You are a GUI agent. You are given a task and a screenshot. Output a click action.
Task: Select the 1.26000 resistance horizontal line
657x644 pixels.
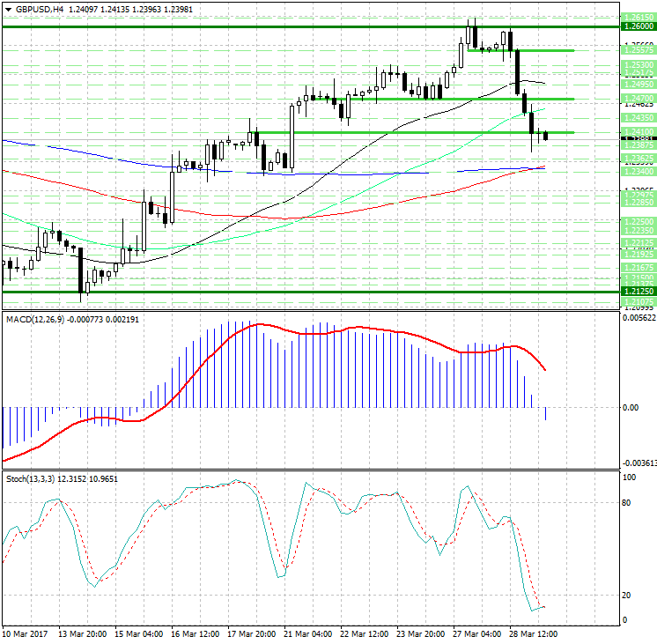pyautogui.click(x=311, y=26)
